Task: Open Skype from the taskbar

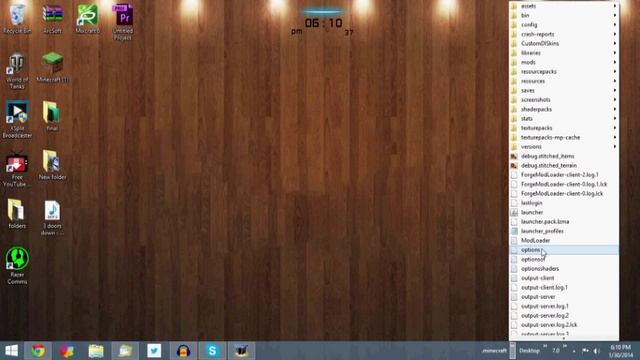Action: tap(212, 351)
